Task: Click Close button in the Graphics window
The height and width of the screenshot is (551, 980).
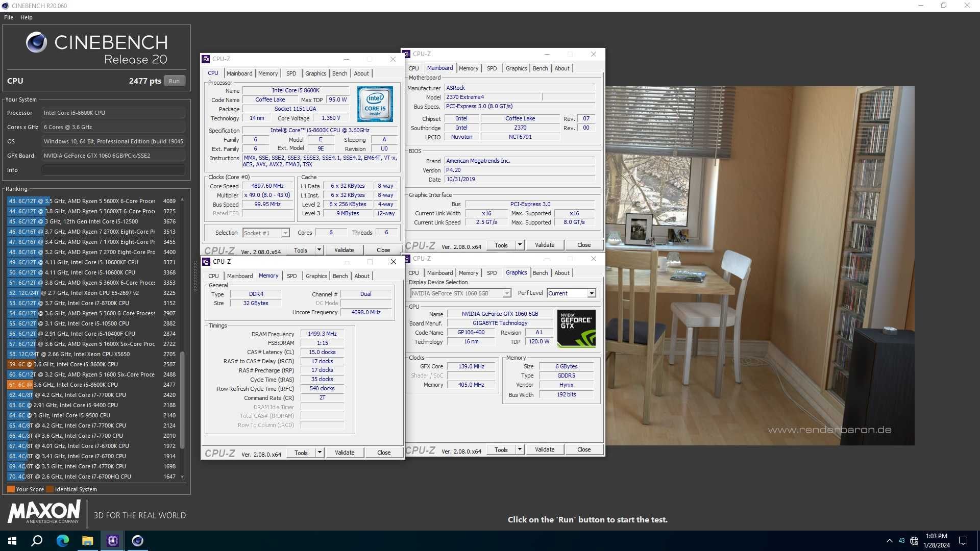Action: [x=584, y=449]
